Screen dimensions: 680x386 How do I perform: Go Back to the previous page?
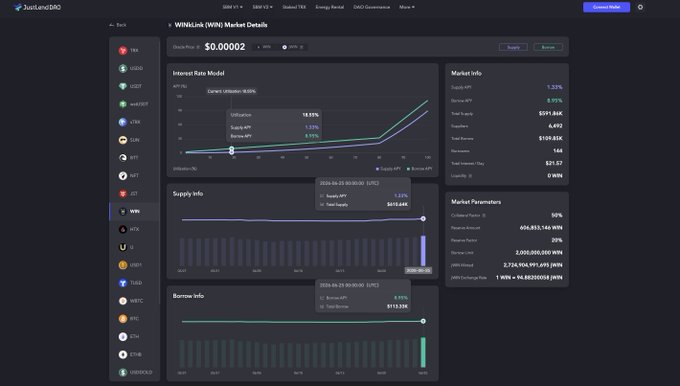[118, 25]
